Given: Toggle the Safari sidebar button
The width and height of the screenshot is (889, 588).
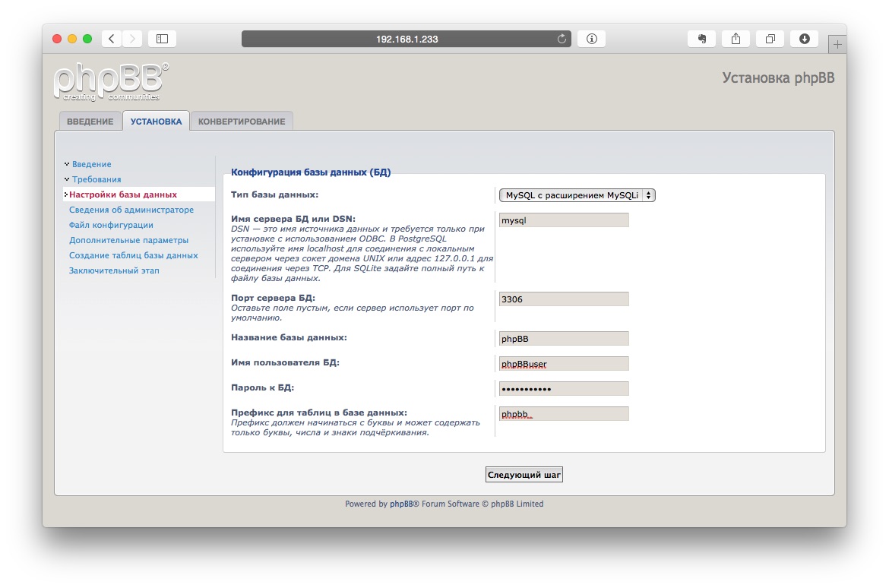Looking at the screenshot, I should click(162, 39).
